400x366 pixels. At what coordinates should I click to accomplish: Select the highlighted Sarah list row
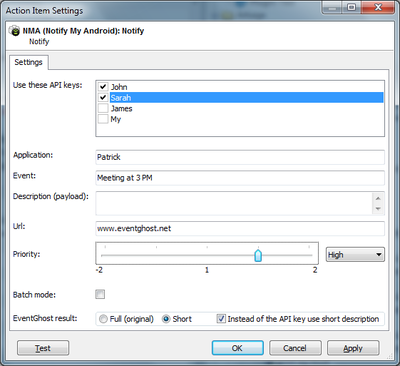pyautogui.click(x=240, y=97)
